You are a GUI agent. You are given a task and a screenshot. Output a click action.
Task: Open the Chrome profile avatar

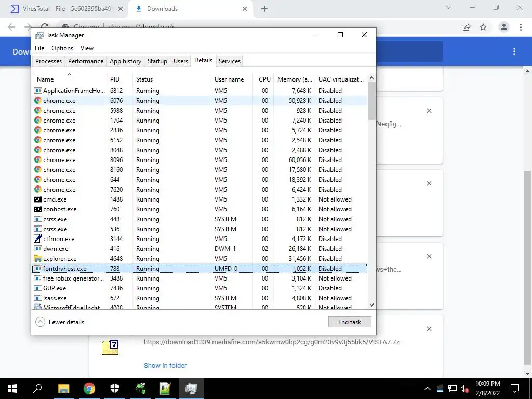504,27
